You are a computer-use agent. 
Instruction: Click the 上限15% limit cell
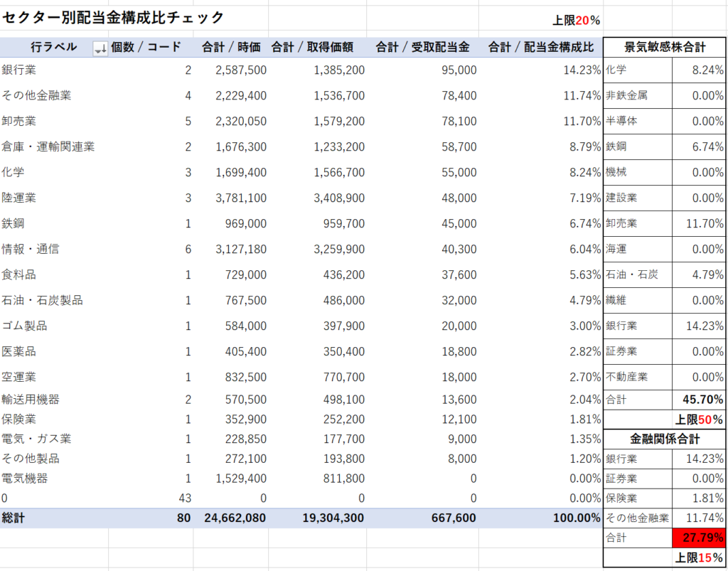[699, 557]
